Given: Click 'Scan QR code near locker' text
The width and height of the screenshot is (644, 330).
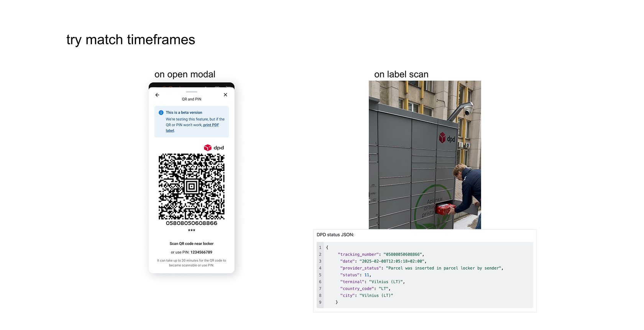Looking at the screenshot, I should coord(191,244).
